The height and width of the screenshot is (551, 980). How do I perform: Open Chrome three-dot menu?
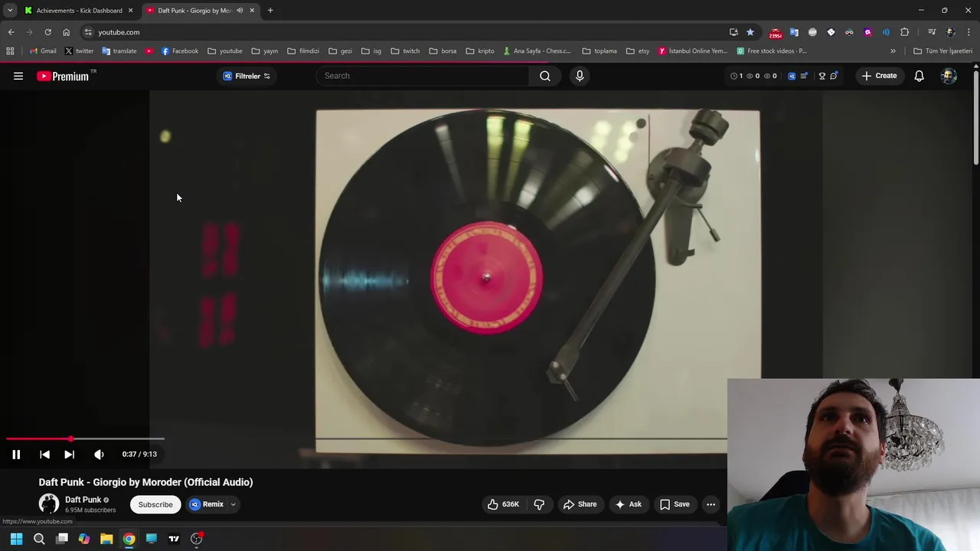pos(969,32)
